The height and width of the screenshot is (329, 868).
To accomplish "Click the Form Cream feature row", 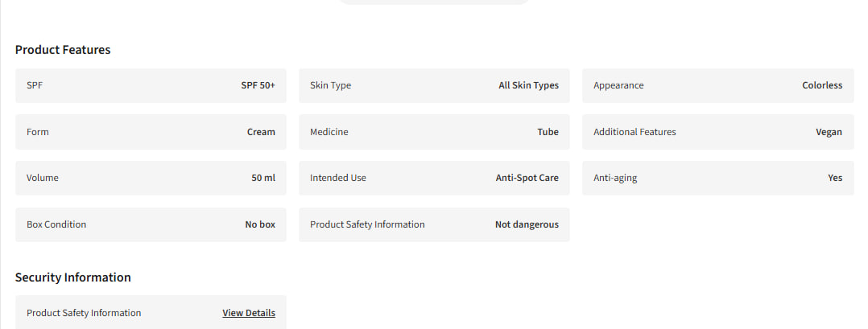I will [151, 132].
